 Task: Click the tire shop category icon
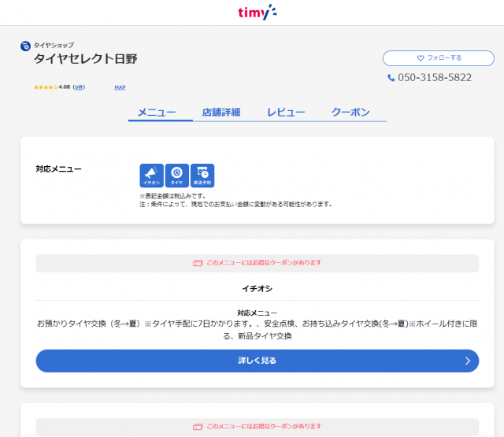click(x=25, y=46)
